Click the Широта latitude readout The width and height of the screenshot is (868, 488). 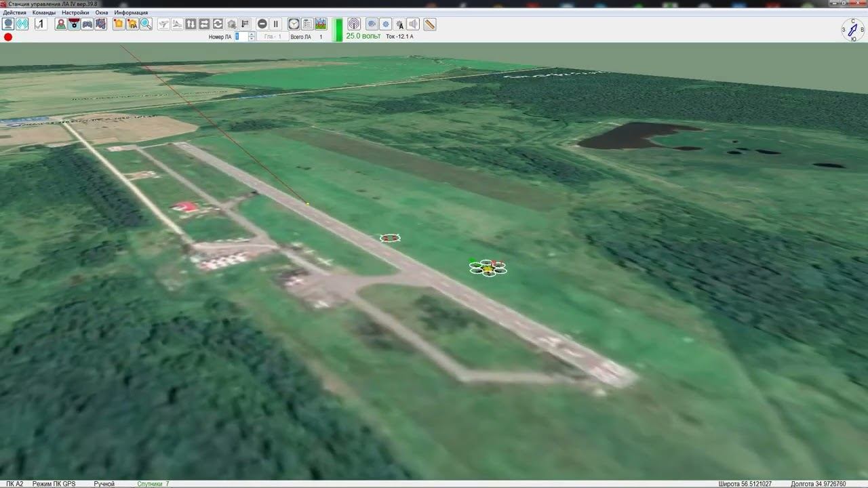point(745,484)
